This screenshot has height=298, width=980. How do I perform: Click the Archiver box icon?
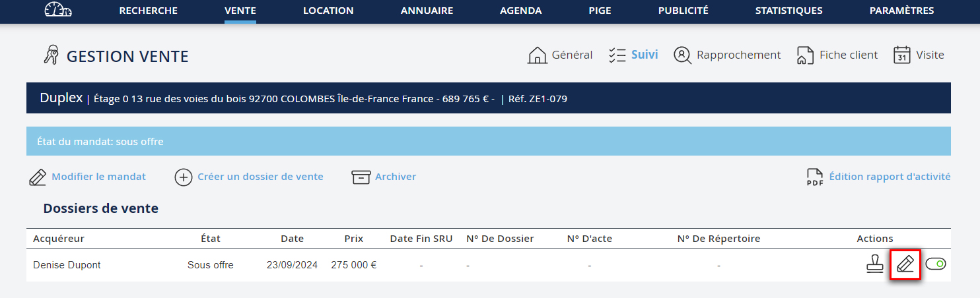click(x=361, y=177)
